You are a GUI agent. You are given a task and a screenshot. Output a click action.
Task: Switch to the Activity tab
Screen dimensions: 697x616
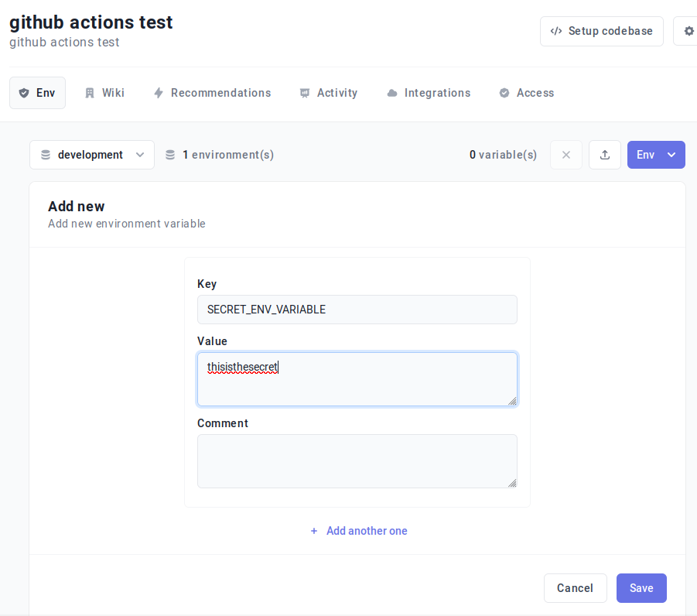(329, 92)
